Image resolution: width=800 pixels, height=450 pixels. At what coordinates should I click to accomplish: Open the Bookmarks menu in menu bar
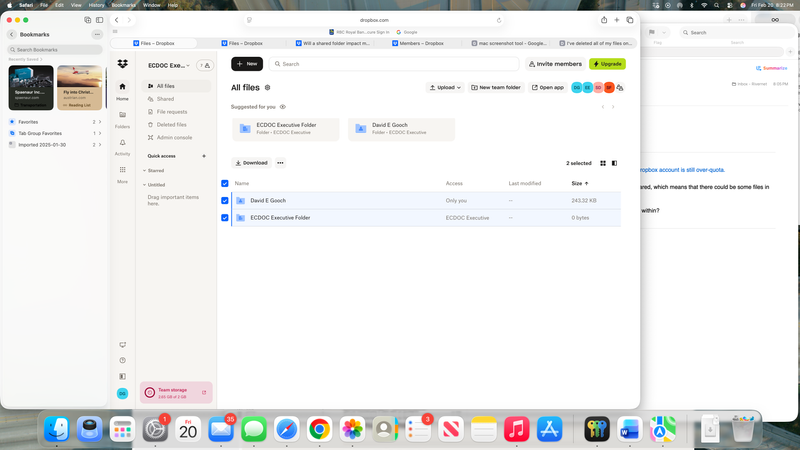point(123,4)
